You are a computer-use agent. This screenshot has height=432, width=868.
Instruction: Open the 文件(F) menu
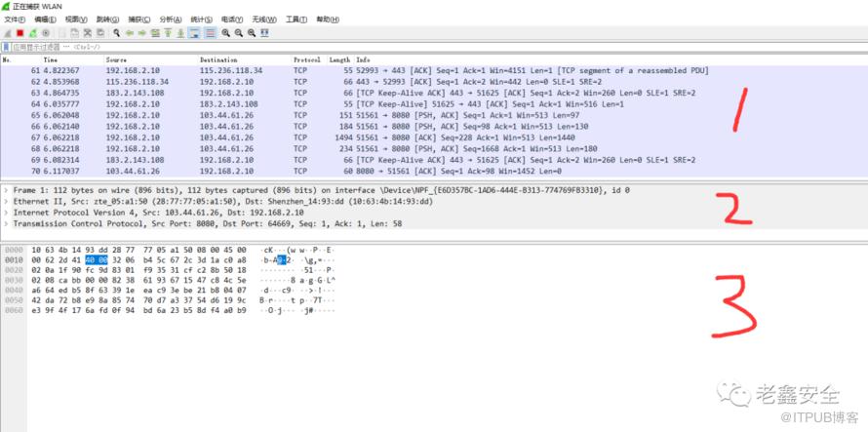(15, 20)
